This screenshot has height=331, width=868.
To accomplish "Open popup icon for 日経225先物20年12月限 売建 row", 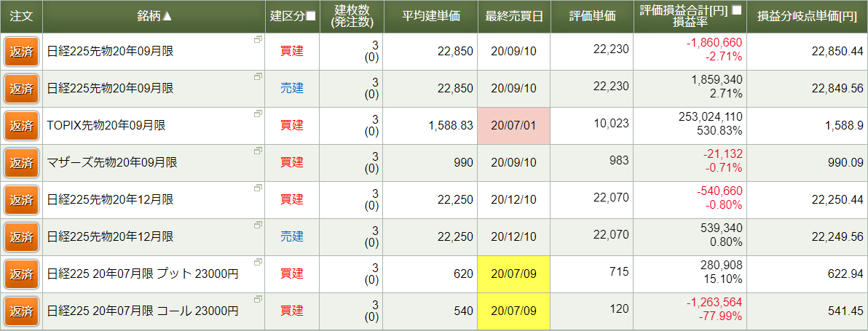I will [258, 225].
